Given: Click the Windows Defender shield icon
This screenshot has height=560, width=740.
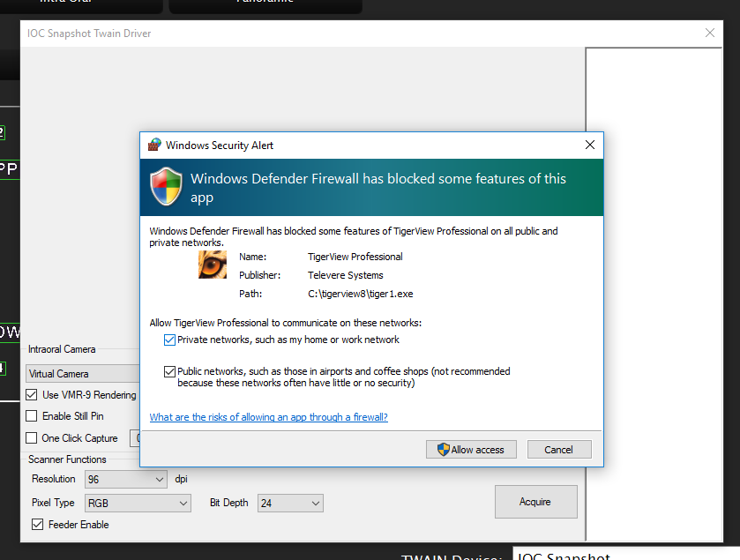Looking at the screenshot, I should [x=166, y=187].
